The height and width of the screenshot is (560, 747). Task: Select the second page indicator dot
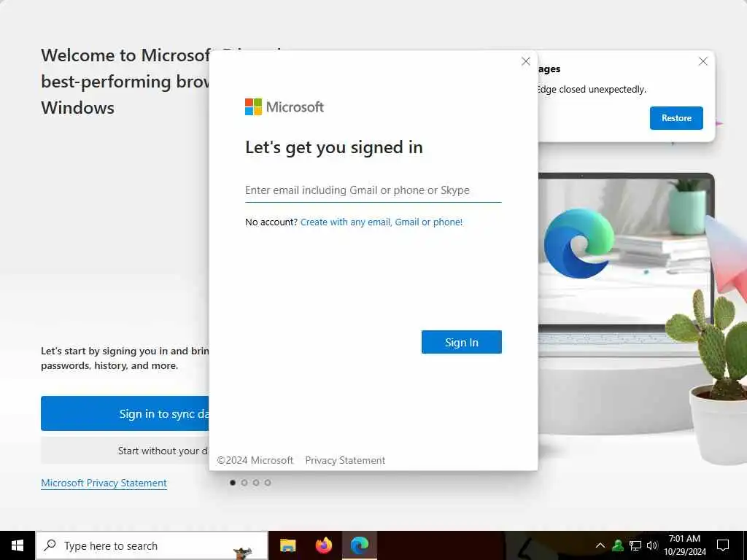point(244,483)
